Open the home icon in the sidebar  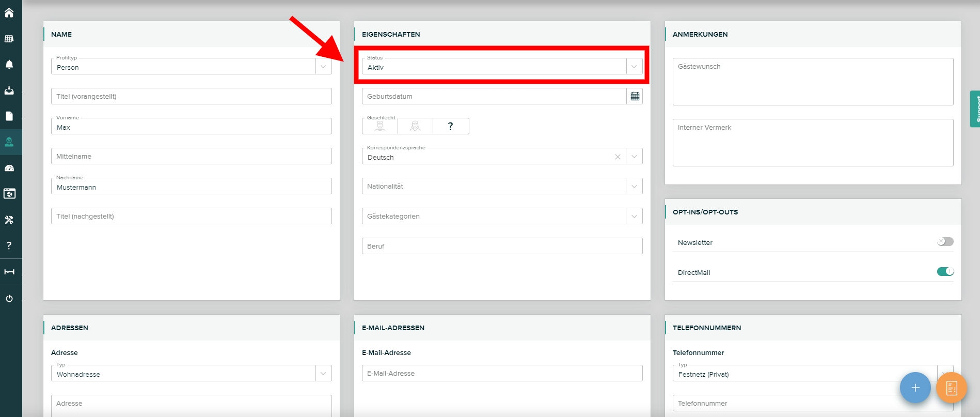[x=9, y=13]
